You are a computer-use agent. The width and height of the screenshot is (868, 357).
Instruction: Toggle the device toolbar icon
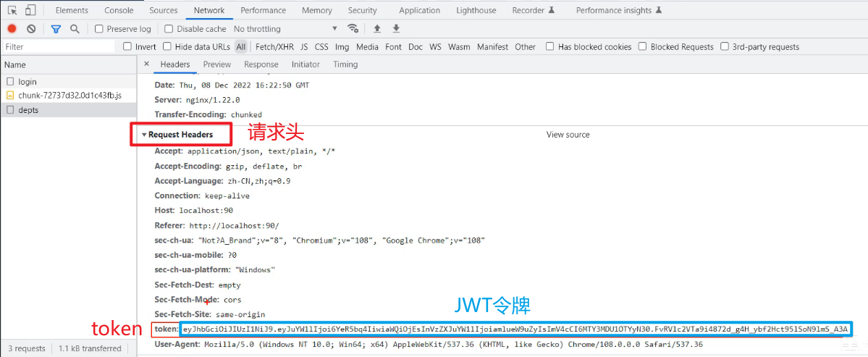pos(30,10)
